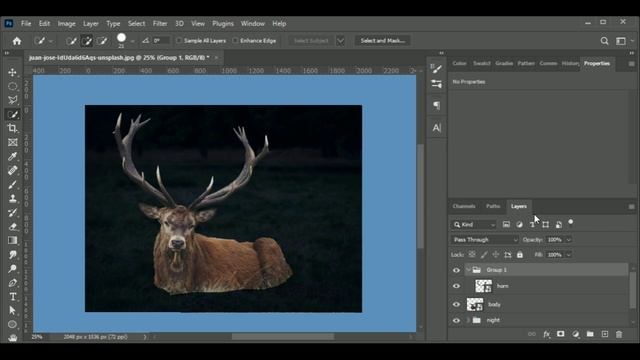Hide the body layer

(456, 304)
